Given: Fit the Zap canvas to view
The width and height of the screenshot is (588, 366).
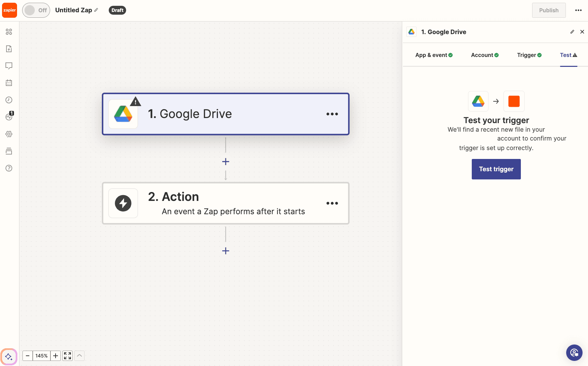Looking at the screenshot, I should (x=67, y=356).
